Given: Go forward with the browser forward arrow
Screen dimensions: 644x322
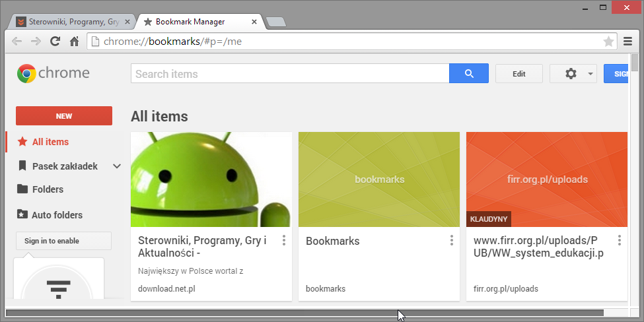Looking at the screenshot, I should 36,42.
